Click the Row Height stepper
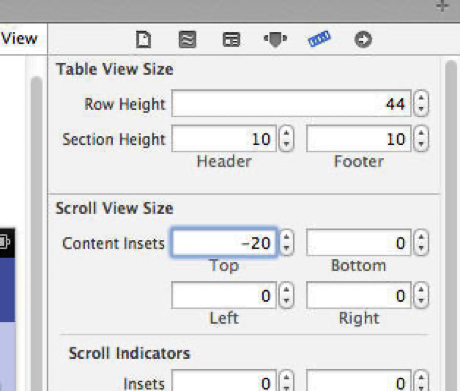 tap(421, 103)
